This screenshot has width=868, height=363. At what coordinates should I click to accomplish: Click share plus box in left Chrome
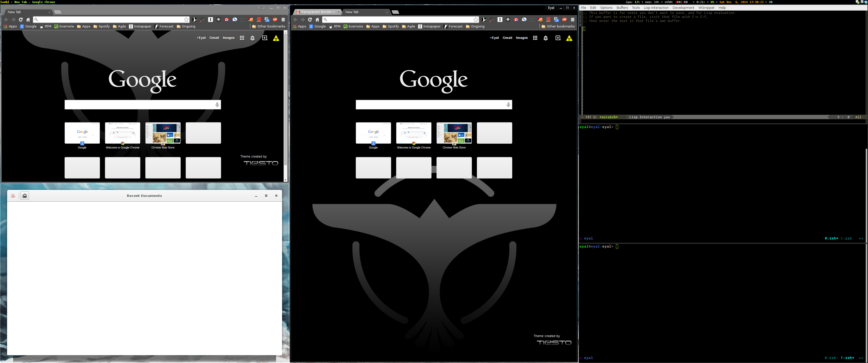click(x=265, y=38)
